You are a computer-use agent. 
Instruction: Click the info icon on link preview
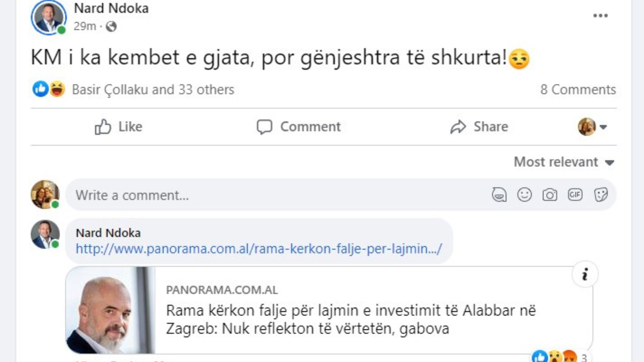[x=585, y=274]
